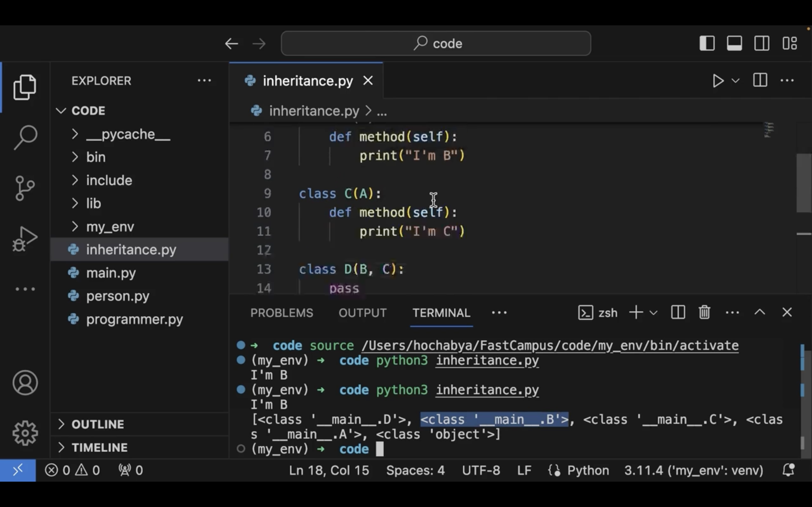The height and width of the screenshot is (507, 812).
Task: Split the editor to the right
Action: click(760, 80)
